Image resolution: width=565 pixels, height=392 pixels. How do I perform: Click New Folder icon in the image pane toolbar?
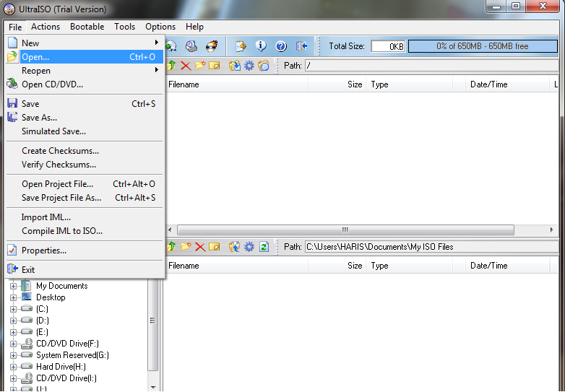[200, 66]
